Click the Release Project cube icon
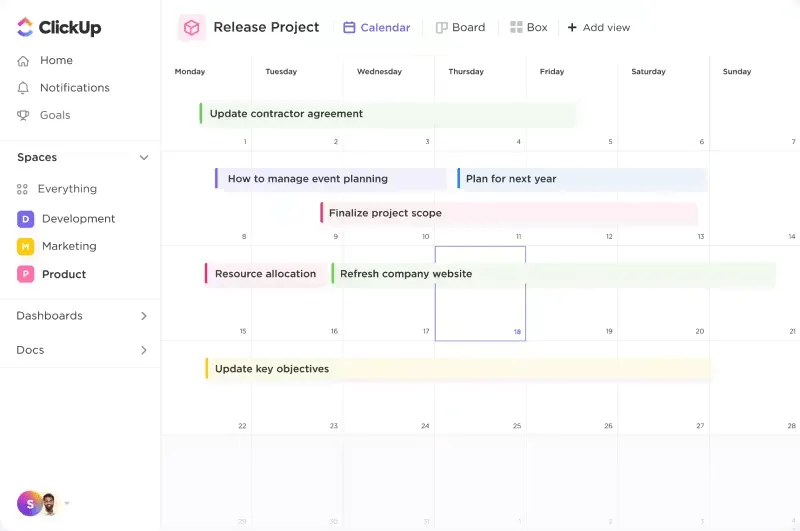800x531 pixels. [192, 28]
